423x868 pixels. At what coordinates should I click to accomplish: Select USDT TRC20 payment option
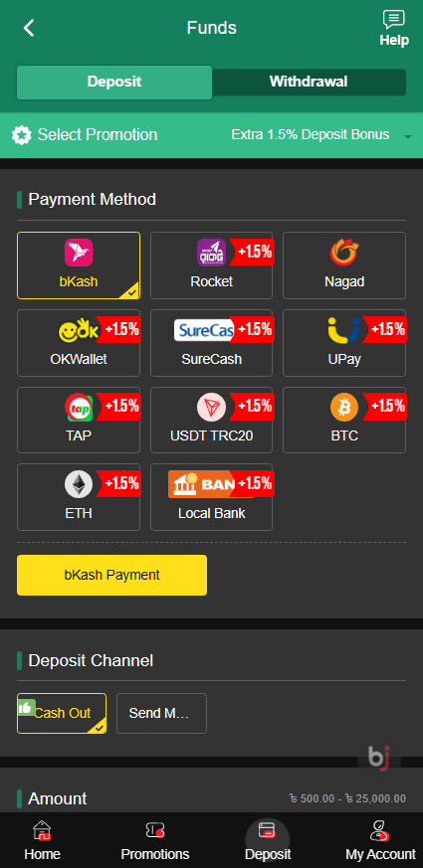coord(211,420)
